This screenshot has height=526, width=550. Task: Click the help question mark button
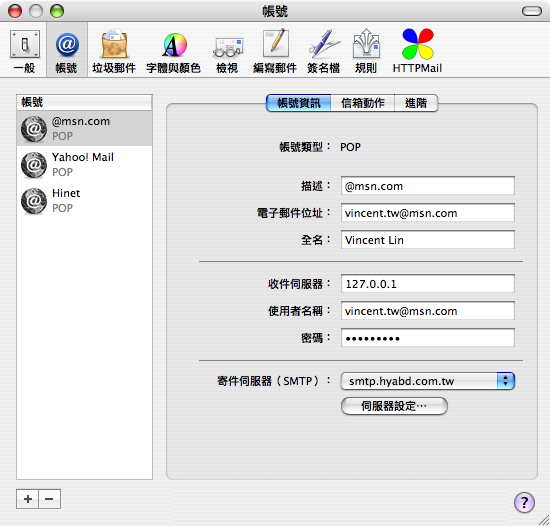point(524,502)
